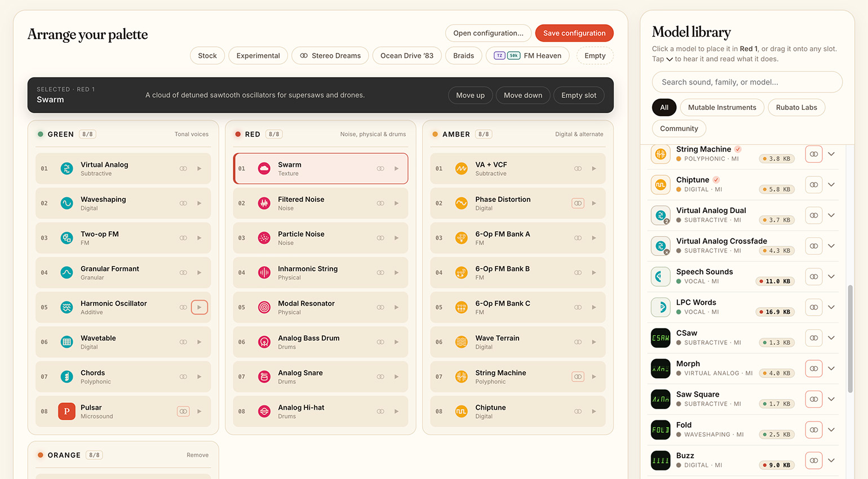Click the Speech Sounds library icon
The image size is (868, 479).
[x=661, y=277]
